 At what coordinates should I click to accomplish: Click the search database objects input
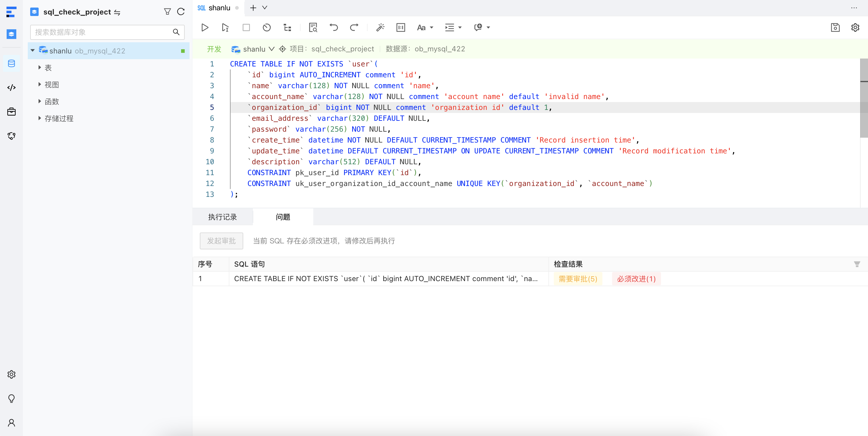(x=107, y=32)
